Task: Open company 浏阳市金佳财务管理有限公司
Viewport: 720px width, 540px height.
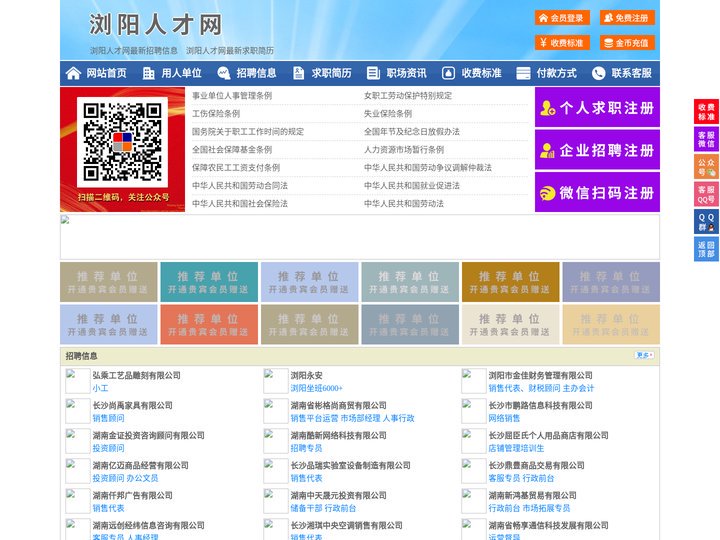Action: coord(540,375)
